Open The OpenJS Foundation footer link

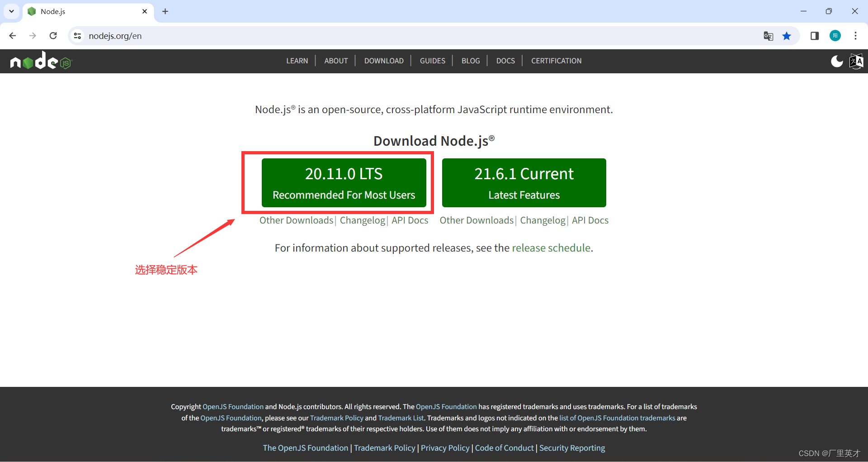coord(306,448)
